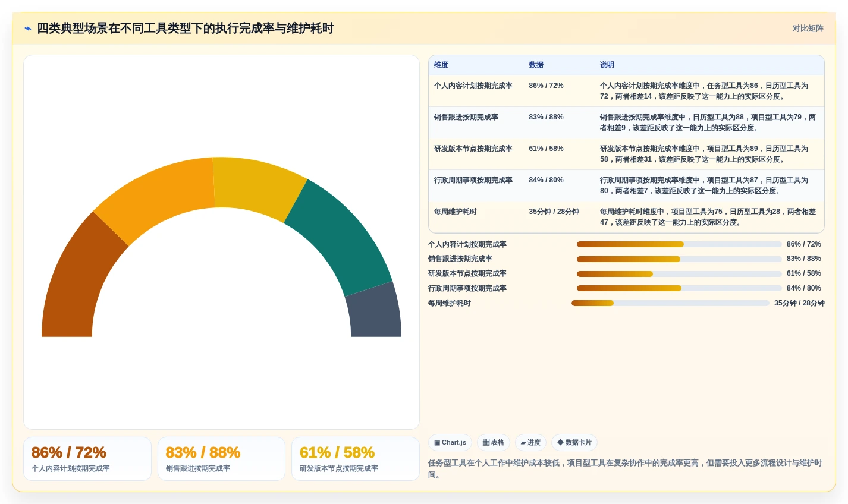
Task: Click table value 35分钟 / 28分钟
Action: [x=554, y=212]
